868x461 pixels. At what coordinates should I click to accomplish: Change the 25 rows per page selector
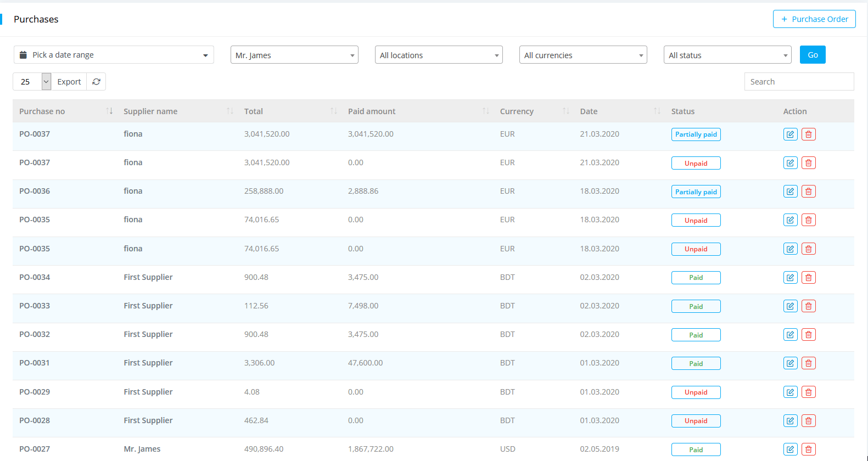click(32, 82)
